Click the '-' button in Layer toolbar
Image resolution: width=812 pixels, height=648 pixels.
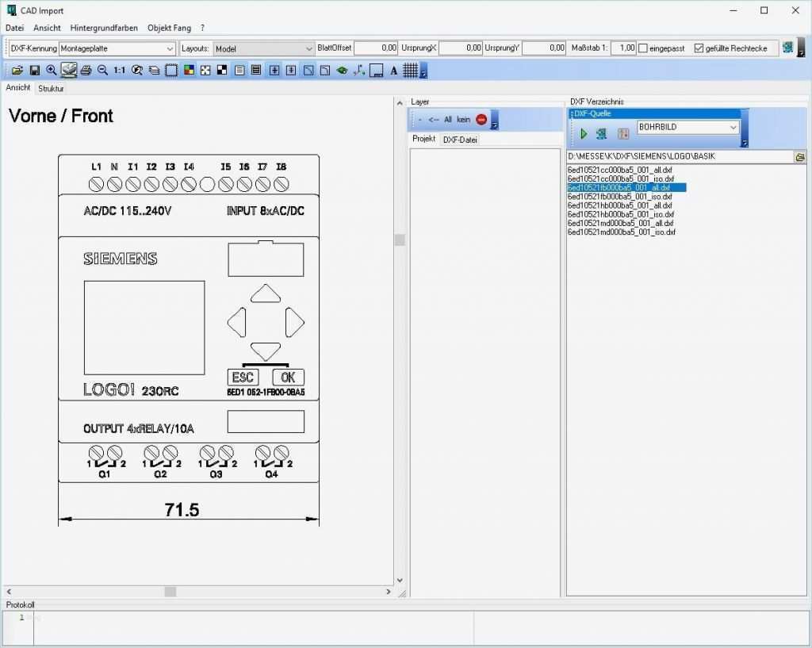pos(420,120)
